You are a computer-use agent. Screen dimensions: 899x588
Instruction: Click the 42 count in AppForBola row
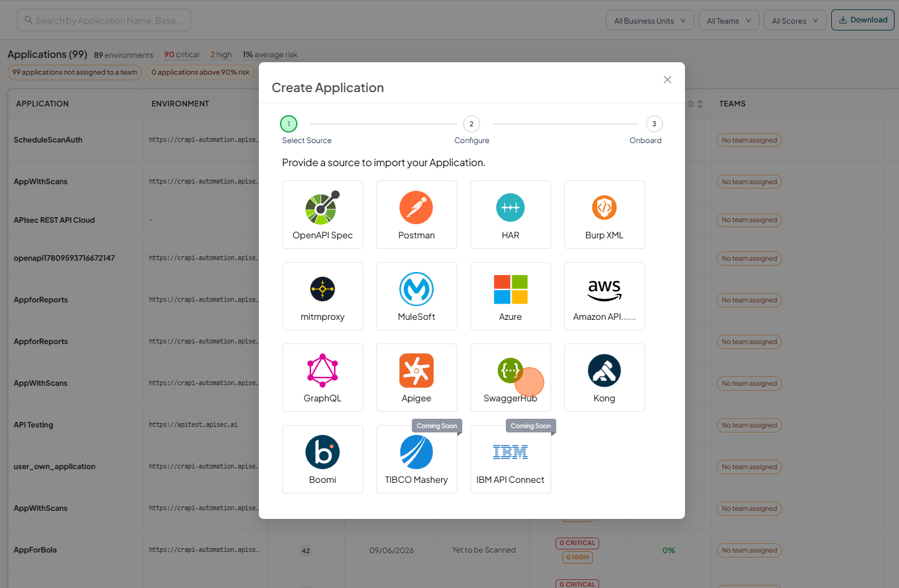point(305,551)
